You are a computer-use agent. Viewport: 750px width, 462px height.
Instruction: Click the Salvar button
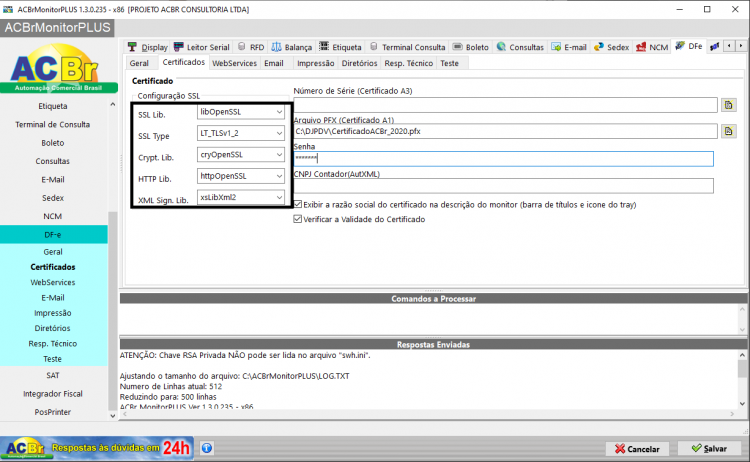(x=710, y=449)
